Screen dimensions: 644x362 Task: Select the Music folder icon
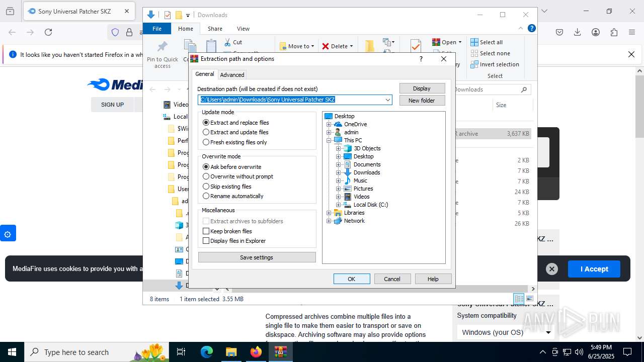click(x=347, y=180)
